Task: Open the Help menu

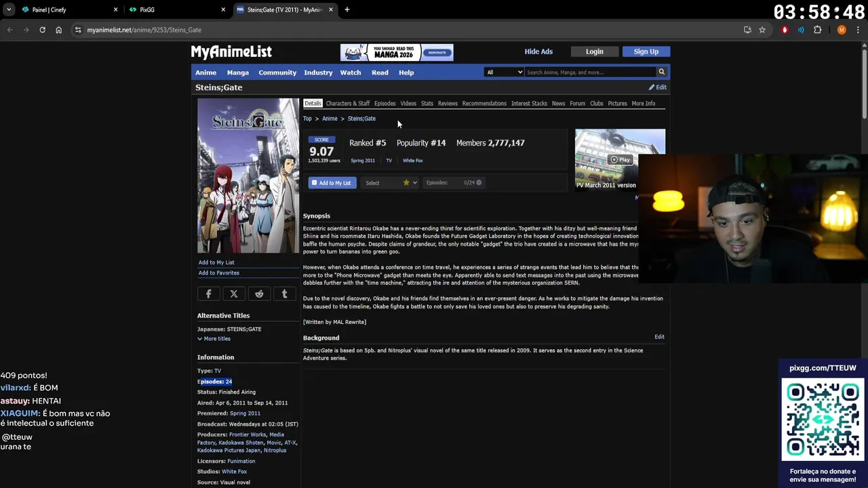Action: pos(406,73)
